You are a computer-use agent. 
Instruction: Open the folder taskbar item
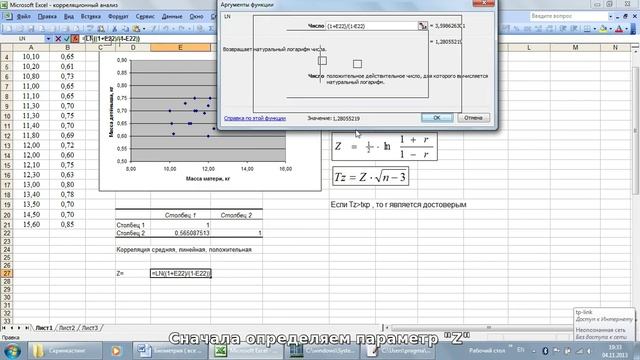click(x=64, y=351)
